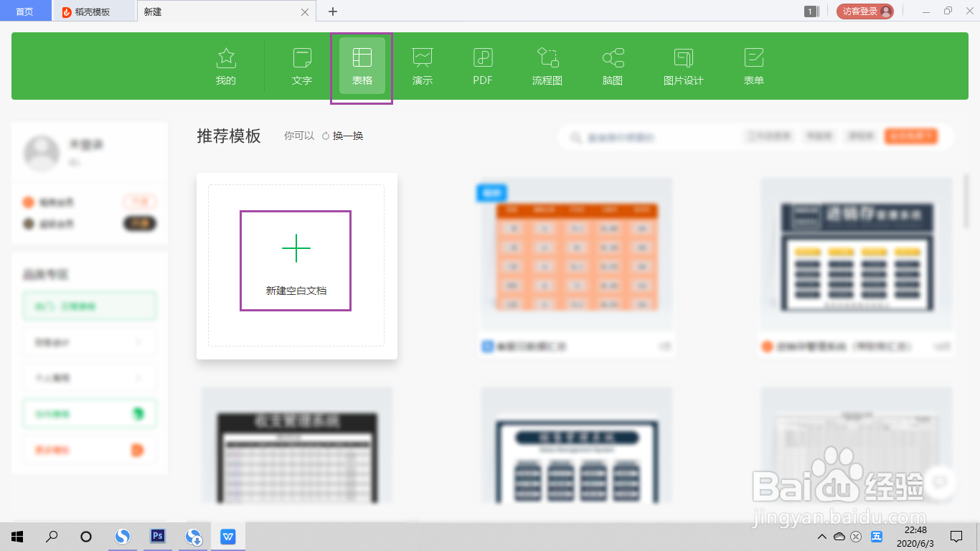Image resolution: width=980 pixels, height=551 pixels.
Task: Open the 流程图 flowchart type
Action: tap(547, 67)
